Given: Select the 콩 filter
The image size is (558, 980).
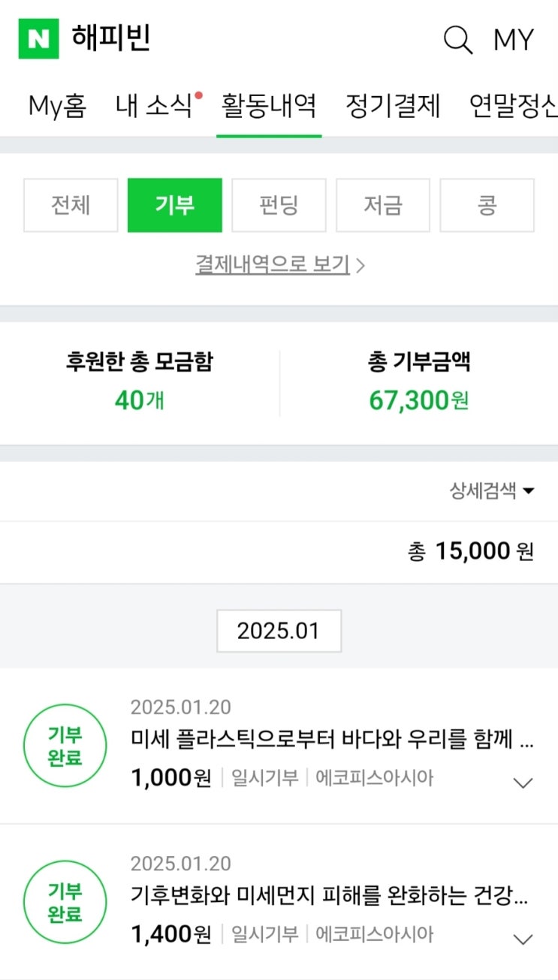Looking at the screenshot, I should pos(487,205).
